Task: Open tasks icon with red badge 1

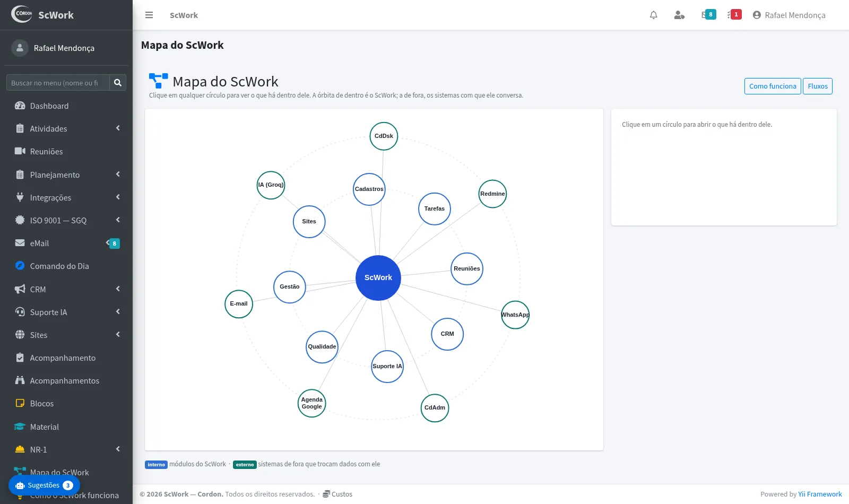Action: pos(734,15)
